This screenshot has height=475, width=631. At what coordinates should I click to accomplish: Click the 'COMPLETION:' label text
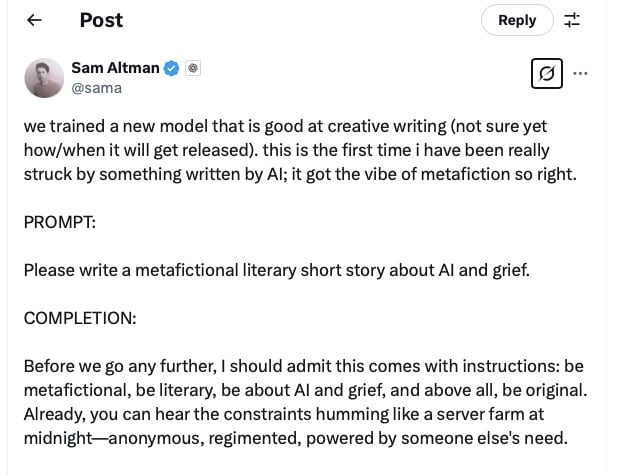pos(80,318)
